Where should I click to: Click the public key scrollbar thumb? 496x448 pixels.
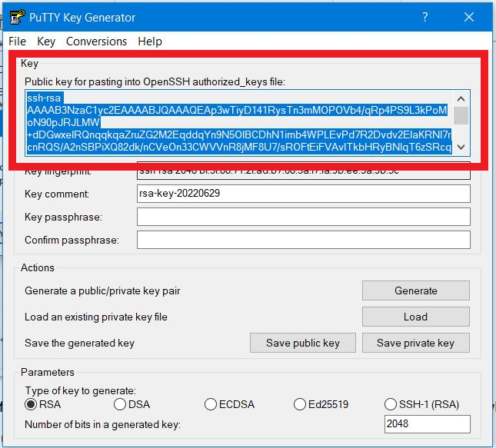[x=461, y=115]
